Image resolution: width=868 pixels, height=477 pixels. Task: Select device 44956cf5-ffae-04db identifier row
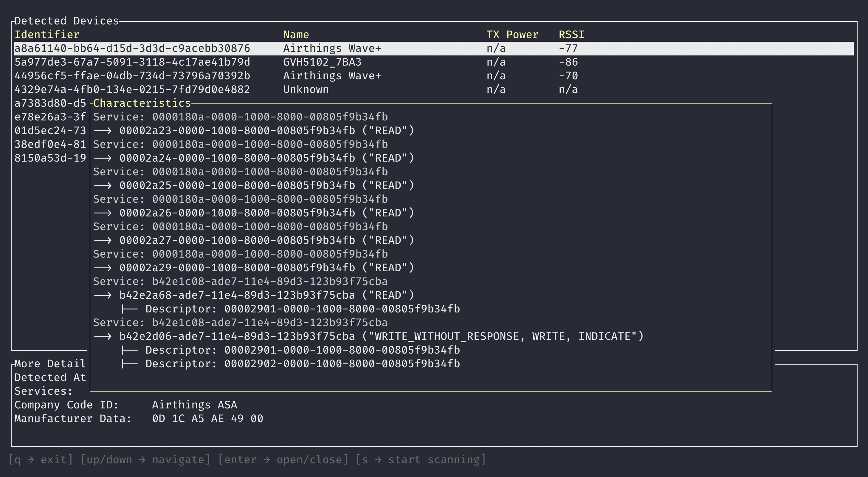[132, 76]
